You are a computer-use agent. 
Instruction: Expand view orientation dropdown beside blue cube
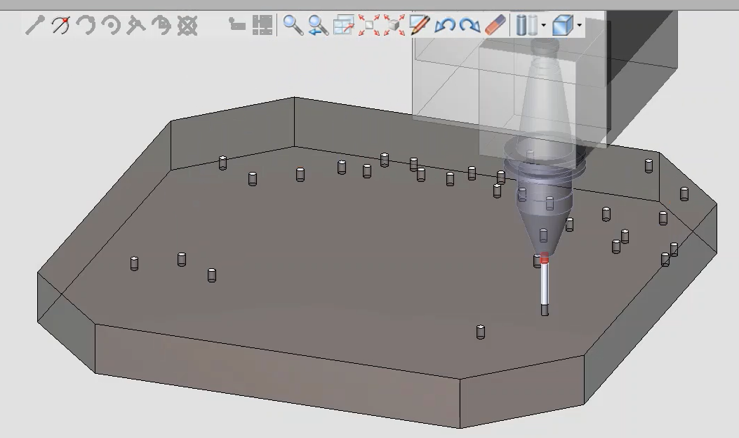point(580,25)
